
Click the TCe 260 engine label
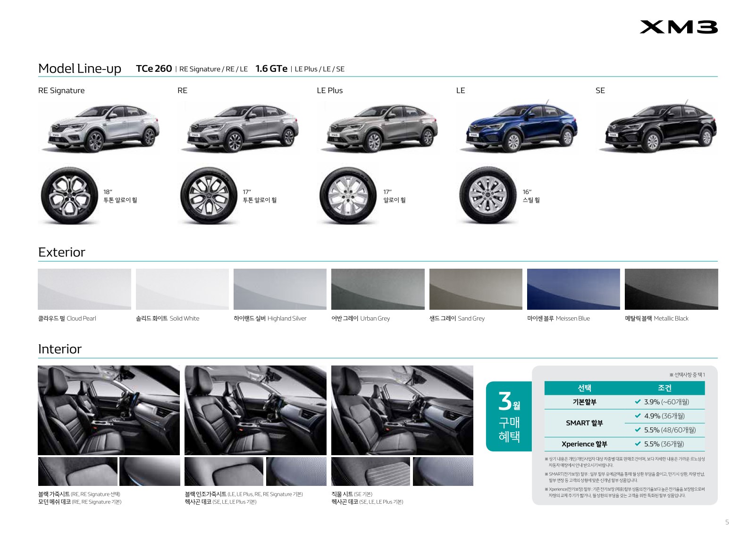[x=154, y=68]
